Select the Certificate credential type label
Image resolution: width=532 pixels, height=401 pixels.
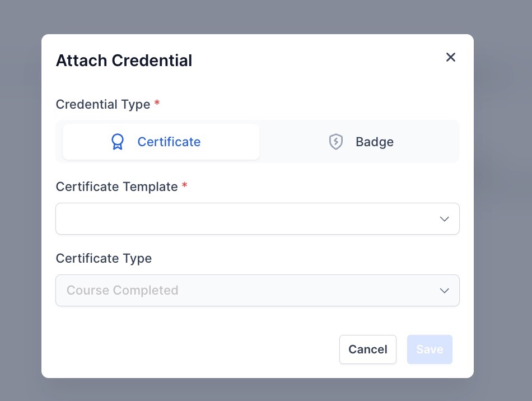(169, 142)
